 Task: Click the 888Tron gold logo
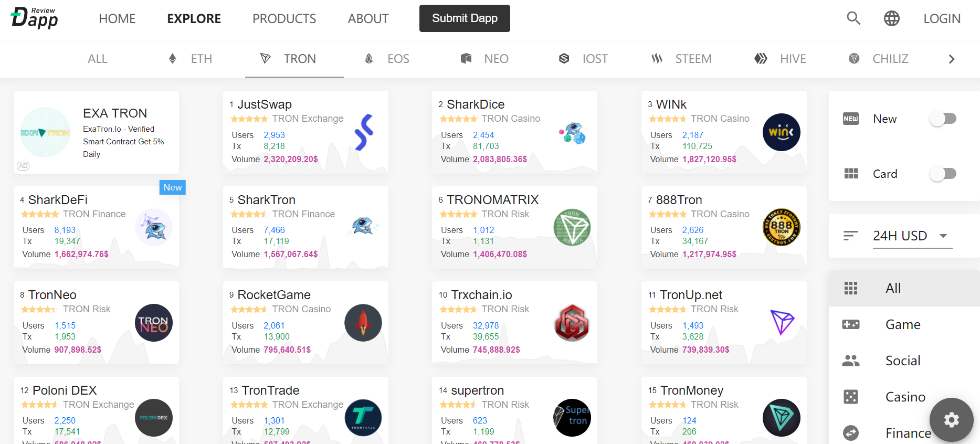point(781,227)
